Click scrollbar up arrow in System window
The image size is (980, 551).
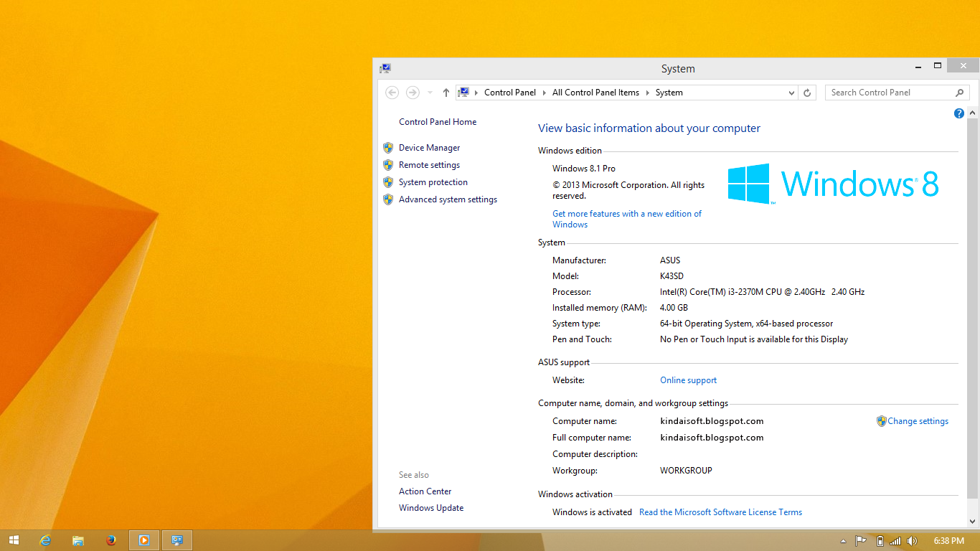point(973,113)
